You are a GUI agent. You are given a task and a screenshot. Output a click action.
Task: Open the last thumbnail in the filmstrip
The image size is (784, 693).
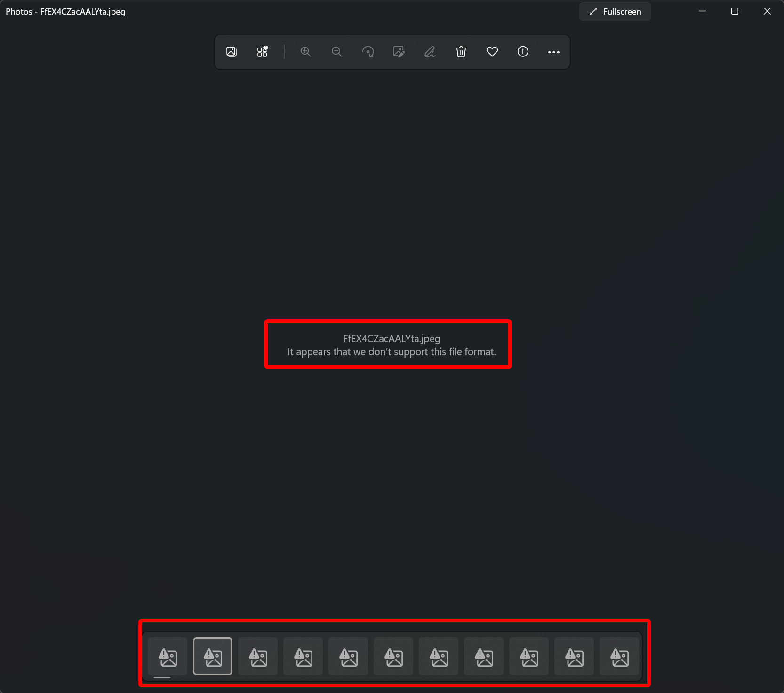pyautogui.click(x=619, y=656)
